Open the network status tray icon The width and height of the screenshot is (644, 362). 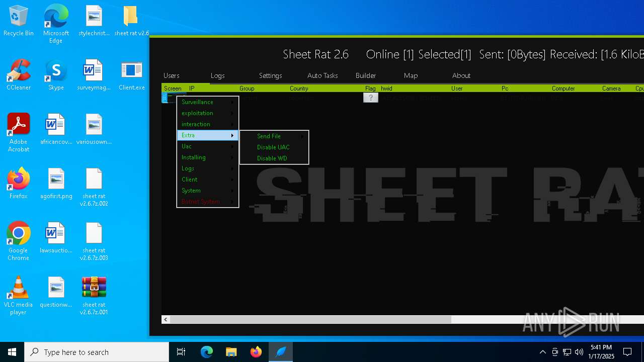(x=567, y=352)
